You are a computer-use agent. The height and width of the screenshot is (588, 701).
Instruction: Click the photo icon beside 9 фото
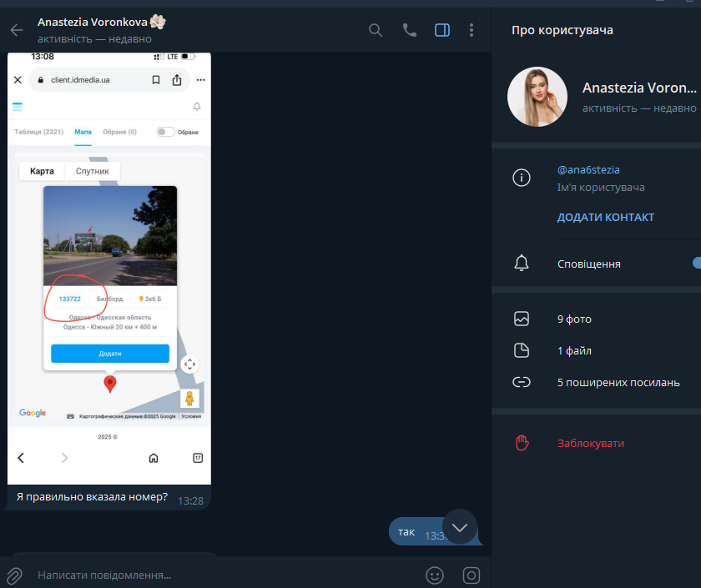coord(522,319)
